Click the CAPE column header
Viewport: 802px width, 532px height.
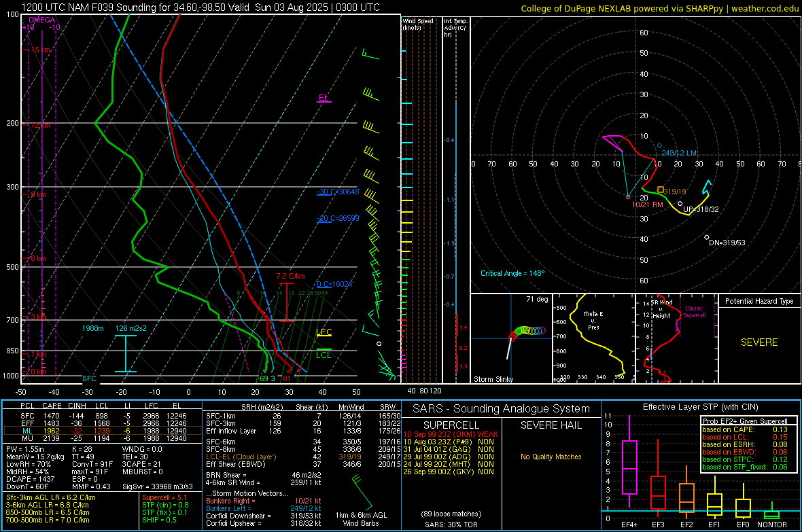click(52, 406)
